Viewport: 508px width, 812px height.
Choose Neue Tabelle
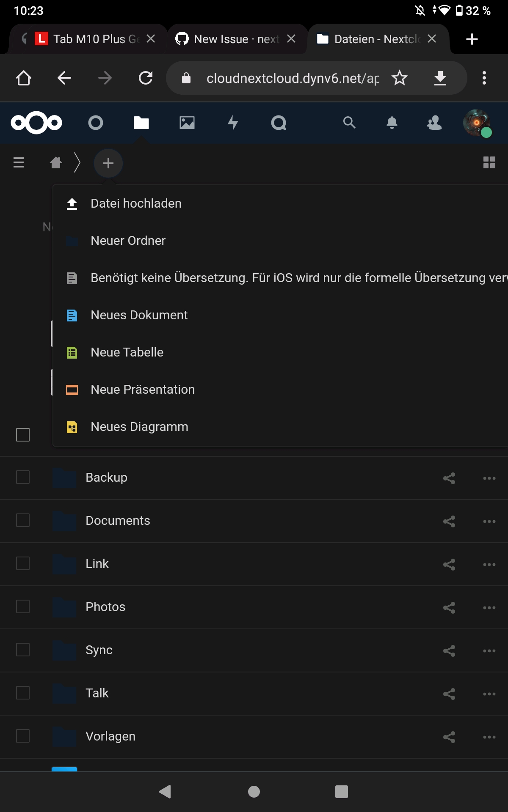(x=280, y=352)
